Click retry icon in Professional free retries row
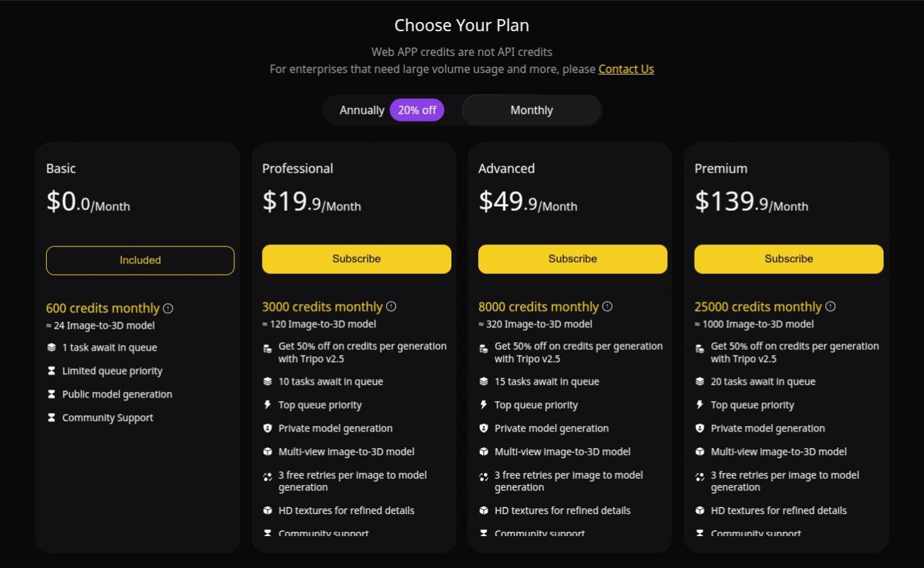Viewport: 924px width, 568px height. [268, 476]
